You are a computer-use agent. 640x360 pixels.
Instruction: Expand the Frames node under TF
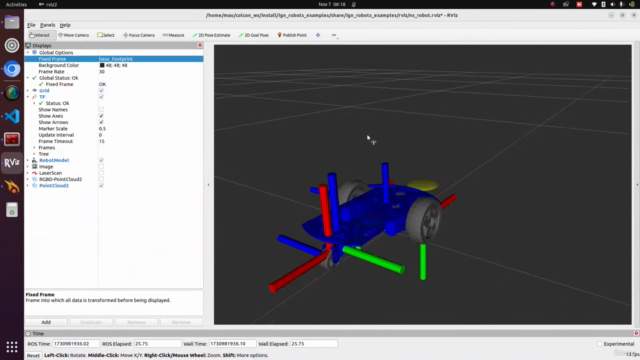[x=34, y=147]
